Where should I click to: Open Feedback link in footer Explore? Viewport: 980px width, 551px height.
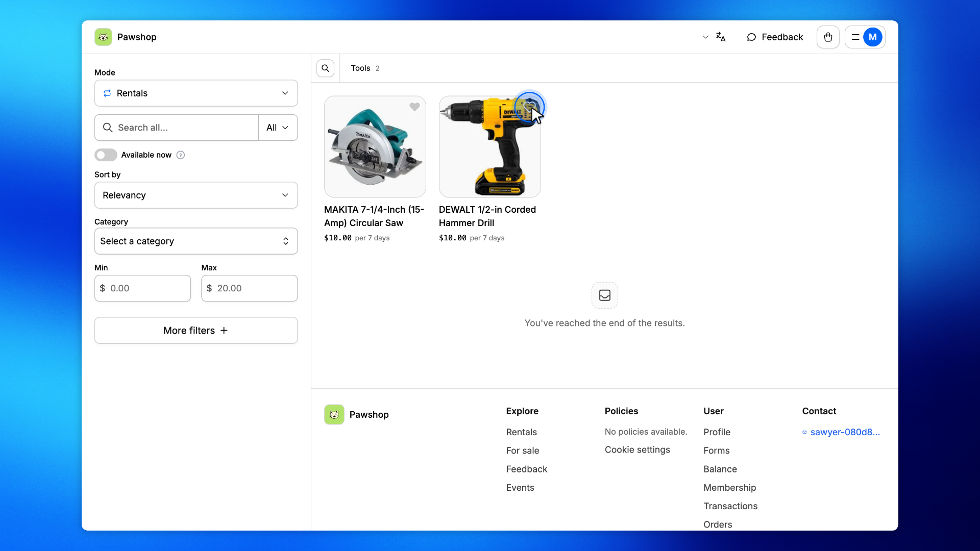click(x=526, y=469)
